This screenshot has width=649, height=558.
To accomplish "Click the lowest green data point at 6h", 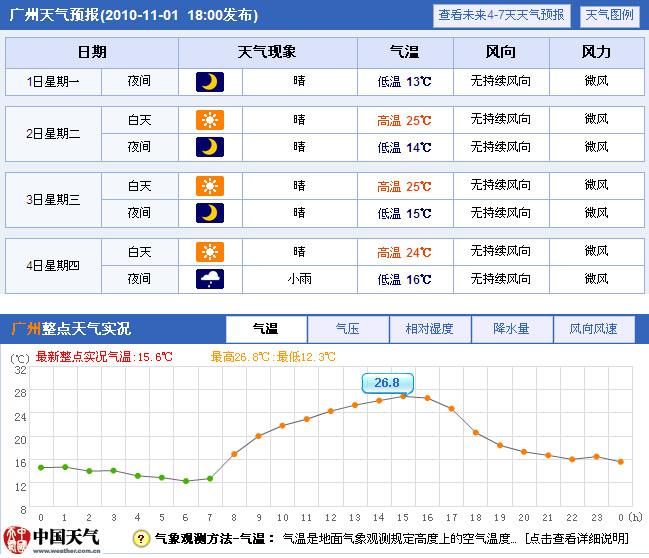I will point(186,481).
